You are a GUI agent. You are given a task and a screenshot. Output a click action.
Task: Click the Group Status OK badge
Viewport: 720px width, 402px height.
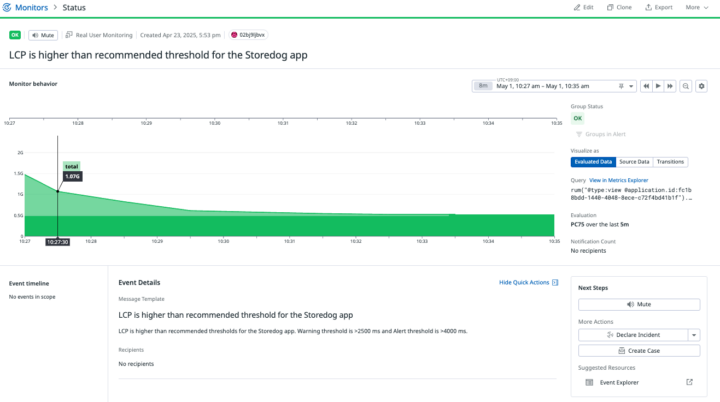(x=577, y=118)
